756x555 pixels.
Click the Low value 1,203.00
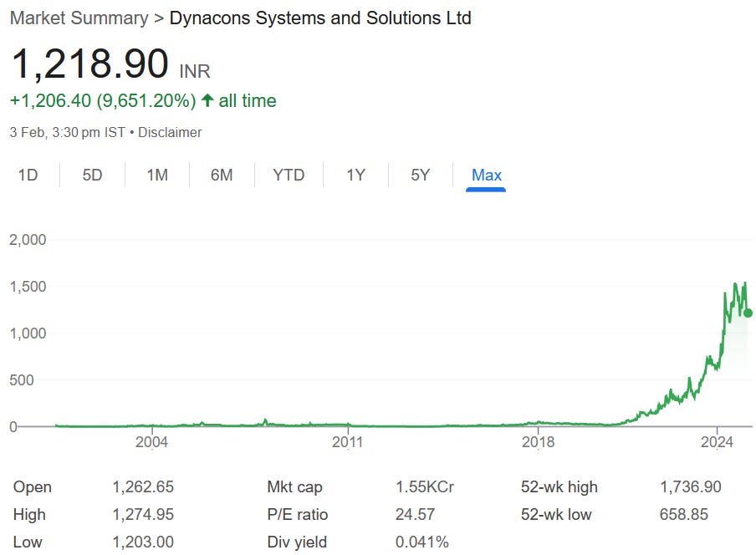[143, 542]
